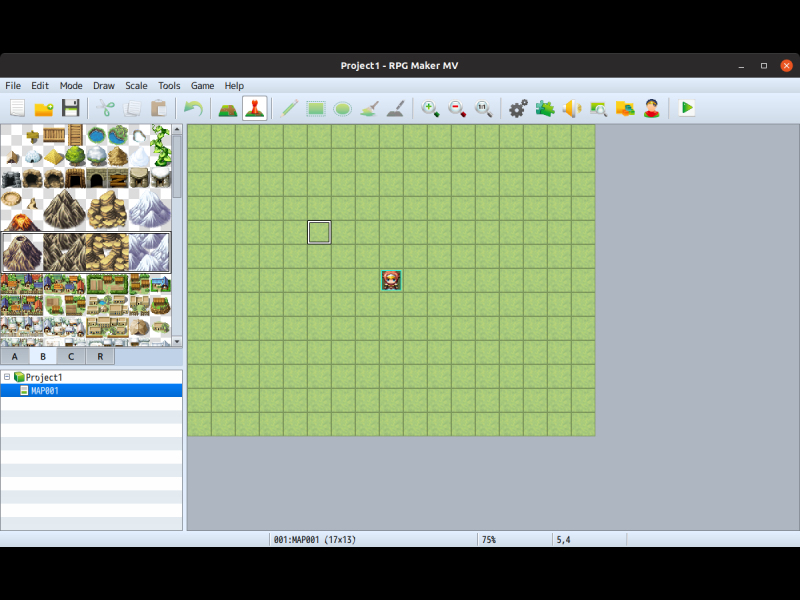The width and height of the screenshot is (800, 600).
Task: Switch to Map mode in toolbar
Action: pyautogui.click(x=228, y=108)
